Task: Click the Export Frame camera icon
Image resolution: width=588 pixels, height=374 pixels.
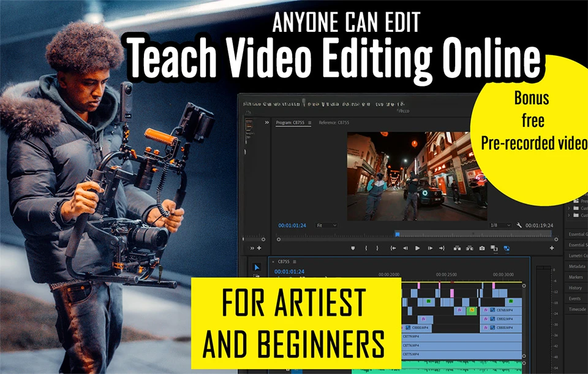Action: (x=482, y=248)
